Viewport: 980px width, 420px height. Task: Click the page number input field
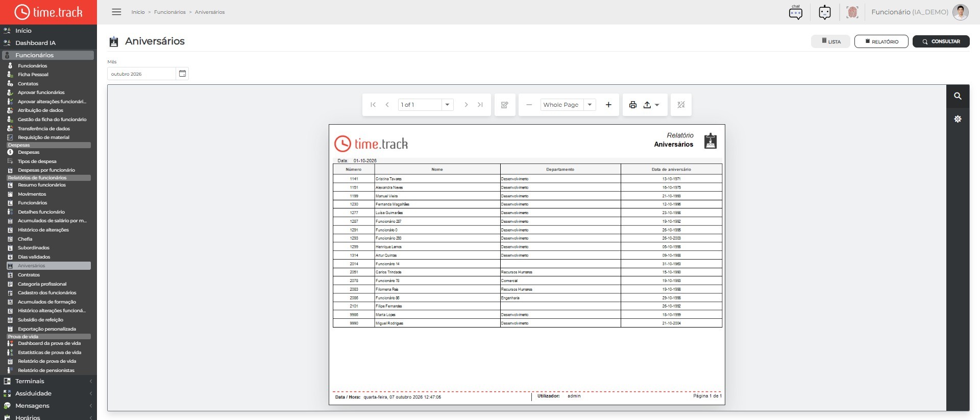[x=420, y=105]
